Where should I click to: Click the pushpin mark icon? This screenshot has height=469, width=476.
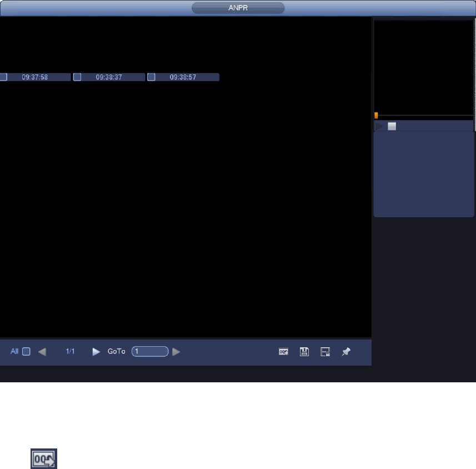point(346,352)
